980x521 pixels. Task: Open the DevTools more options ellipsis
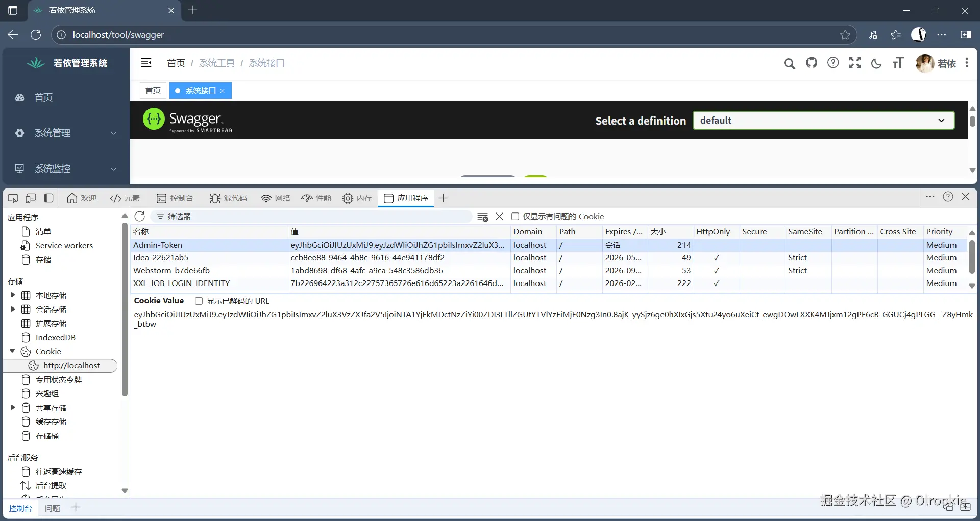click(930, 197)
